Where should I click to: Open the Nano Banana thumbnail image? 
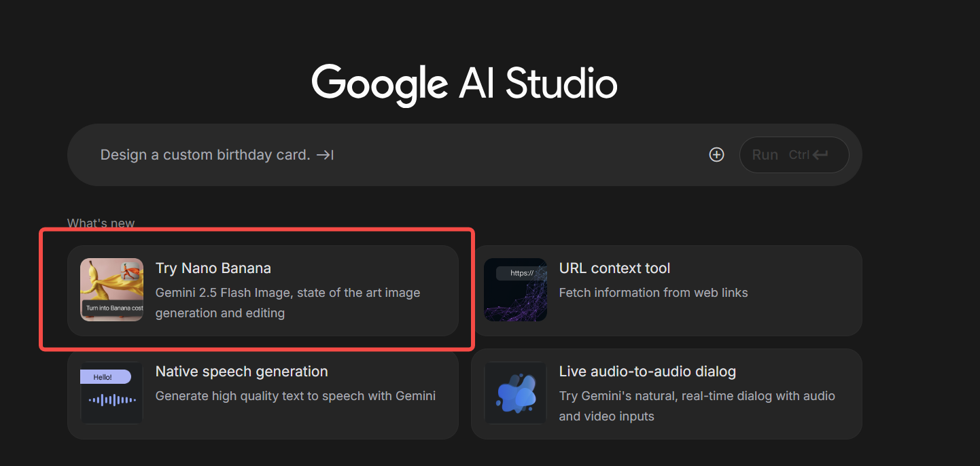pyautogui.click(x=112, y=290)
